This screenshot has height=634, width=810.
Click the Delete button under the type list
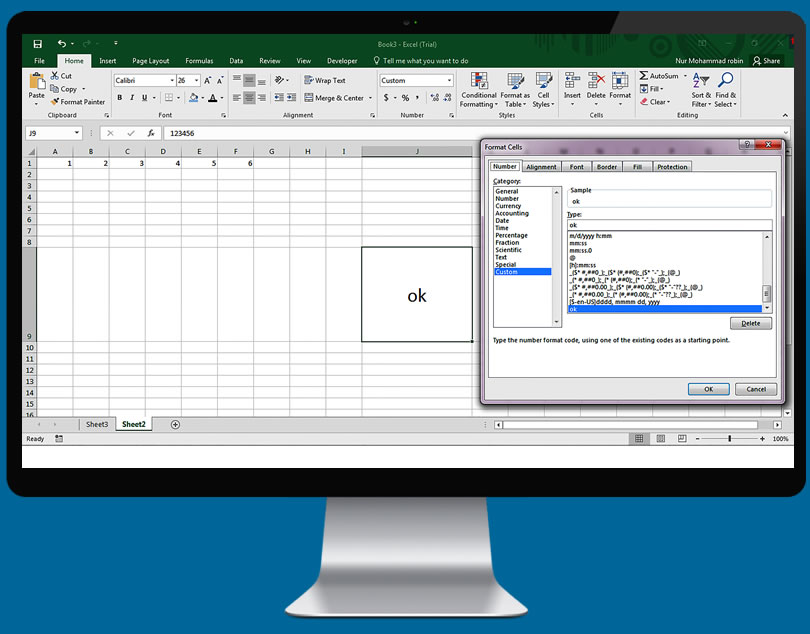[x=750, y=324]
